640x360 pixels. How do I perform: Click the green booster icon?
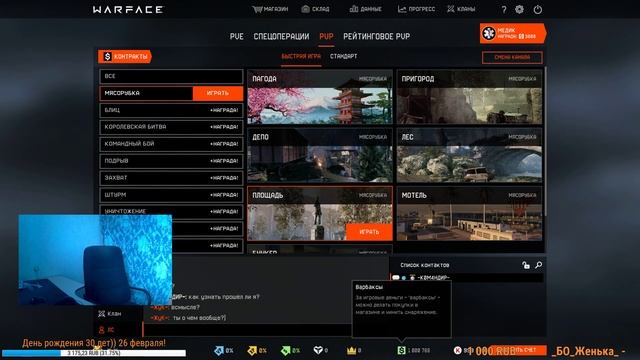click(x=285, y=351)
